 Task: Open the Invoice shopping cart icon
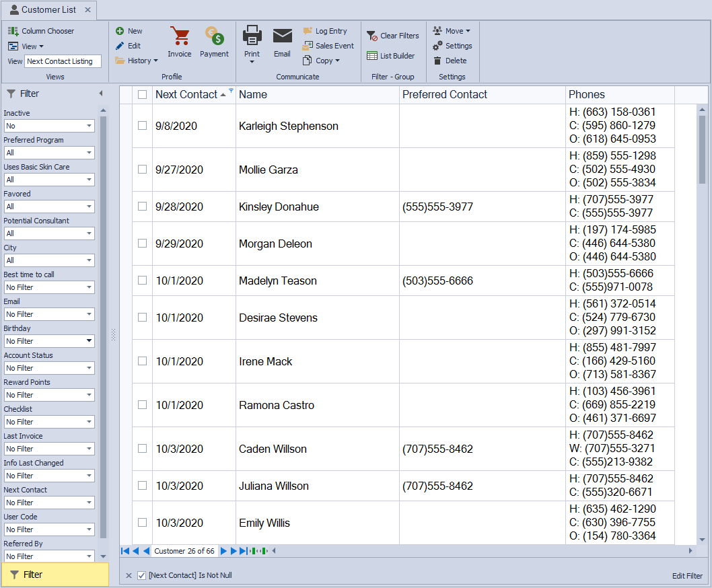(x=180, y=36)
